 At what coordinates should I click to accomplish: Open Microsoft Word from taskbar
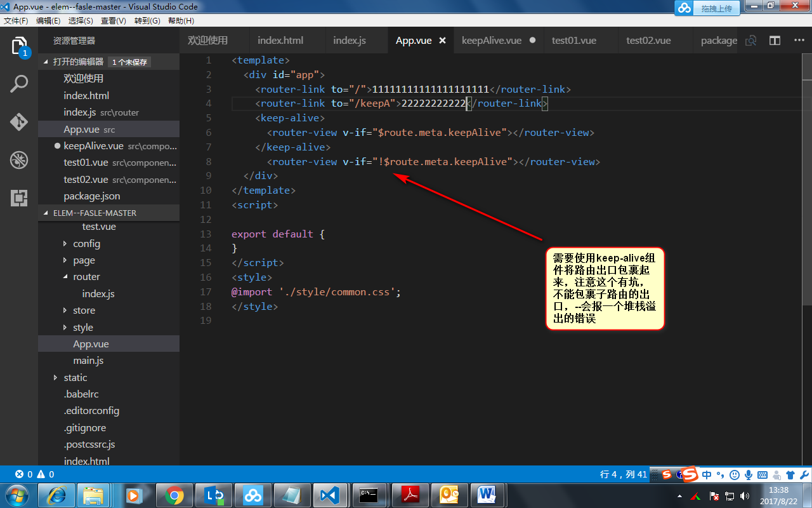(487, 495)
